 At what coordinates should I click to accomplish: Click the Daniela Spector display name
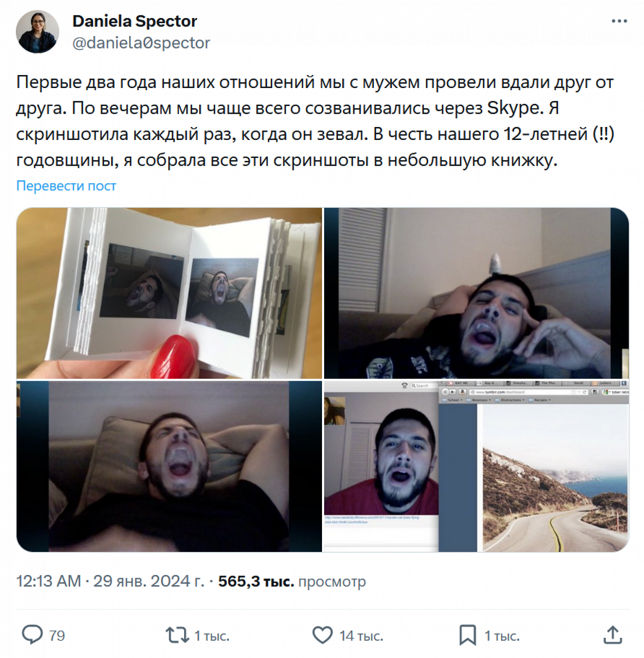point(135,21)
